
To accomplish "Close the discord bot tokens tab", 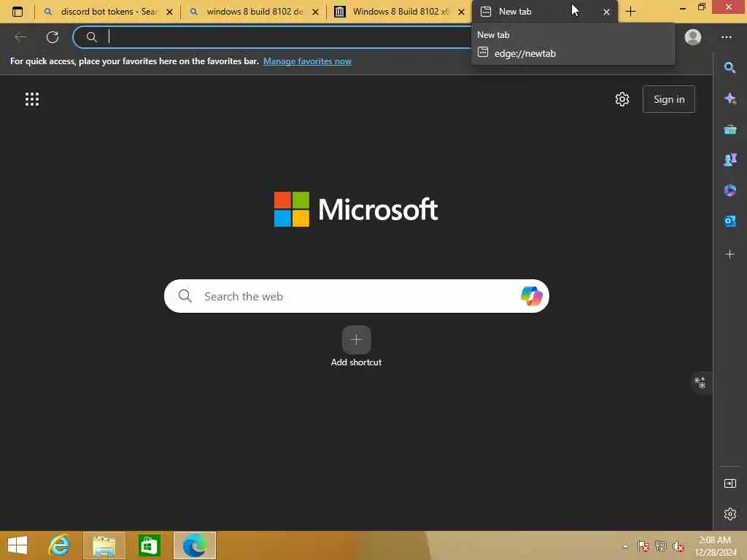I will [x=169, y=12].
